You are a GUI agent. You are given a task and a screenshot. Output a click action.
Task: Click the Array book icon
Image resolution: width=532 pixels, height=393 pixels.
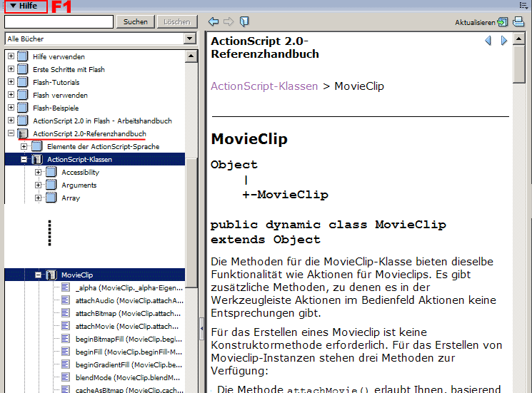pos(51,198)
